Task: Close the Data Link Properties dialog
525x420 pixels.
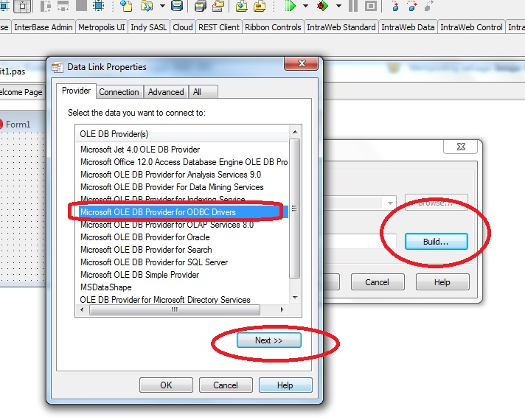Action: [301, 63]
